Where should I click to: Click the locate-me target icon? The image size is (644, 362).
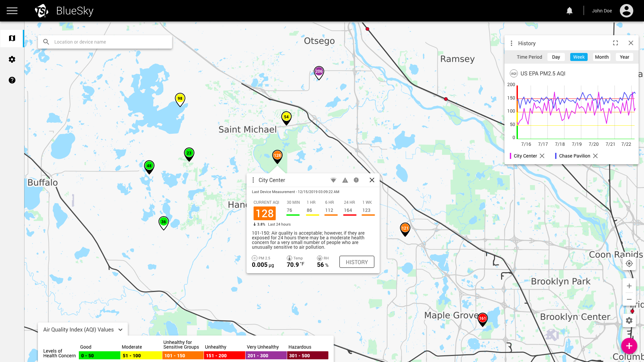pyautogui.click(x=629, y=263)
